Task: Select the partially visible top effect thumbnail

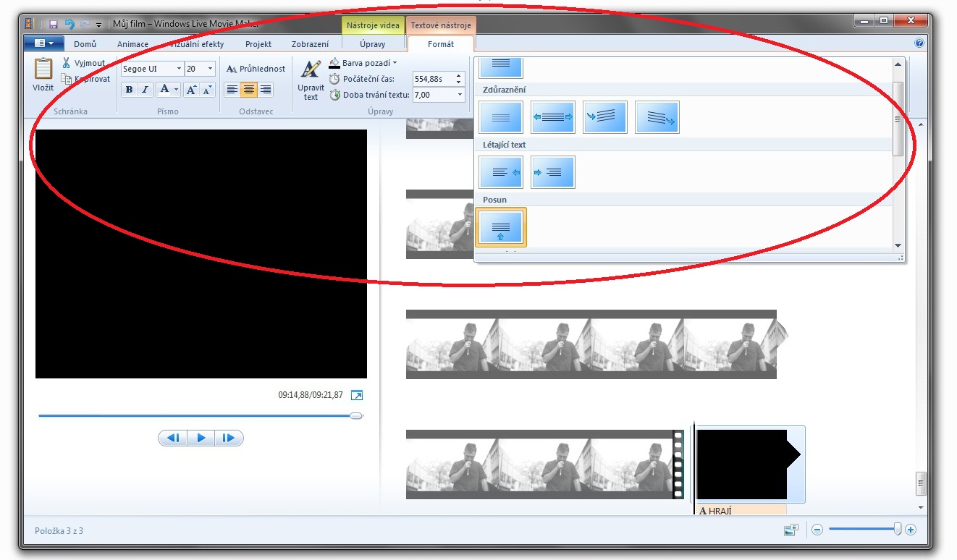Action: (x=501, y=67)
